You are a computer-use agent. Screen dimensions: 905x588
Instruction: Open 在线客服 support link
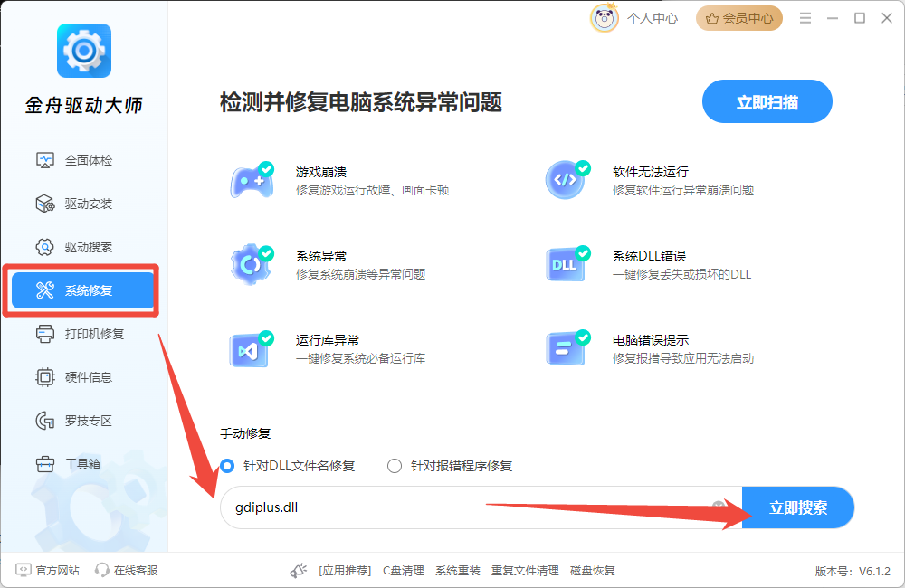127,570
